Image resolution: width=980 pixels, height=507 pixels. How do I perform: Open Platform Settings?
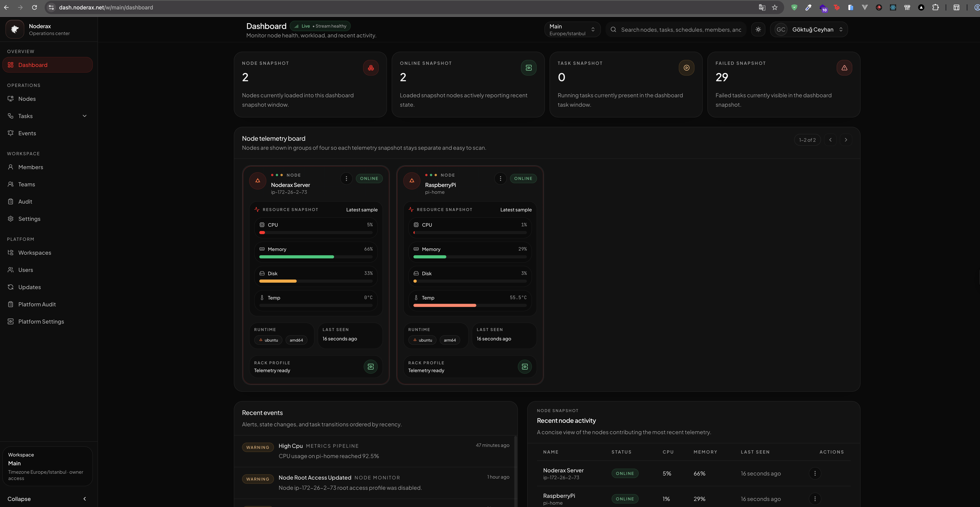click(x=47, y=321)
